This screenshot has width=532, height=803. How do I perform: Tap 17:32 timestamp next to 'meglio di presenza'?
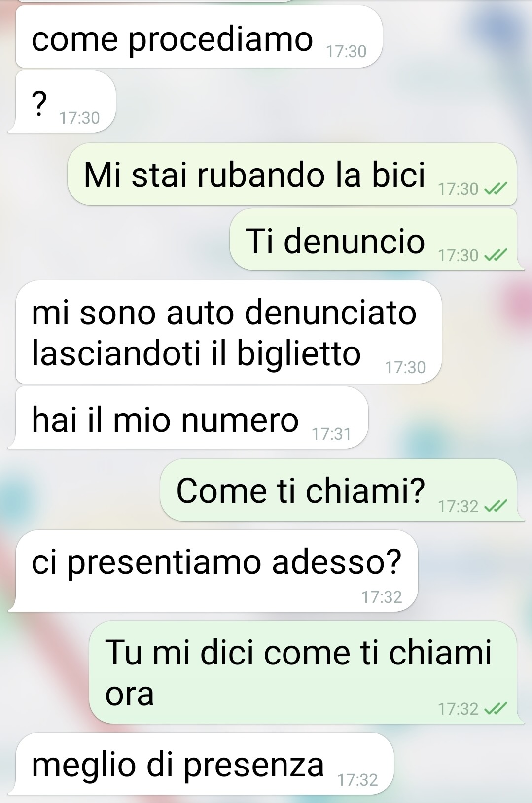[358, 780]
